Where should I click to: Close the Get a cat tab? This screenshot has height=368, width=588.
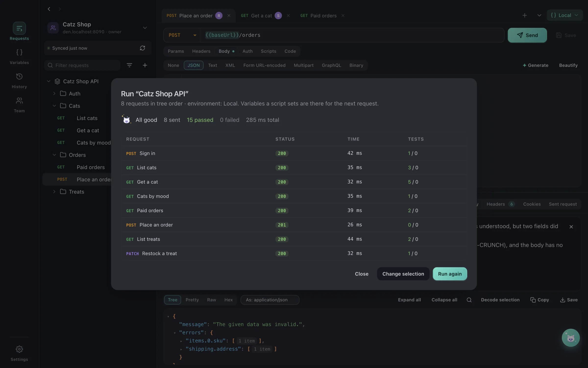[288, 16]
